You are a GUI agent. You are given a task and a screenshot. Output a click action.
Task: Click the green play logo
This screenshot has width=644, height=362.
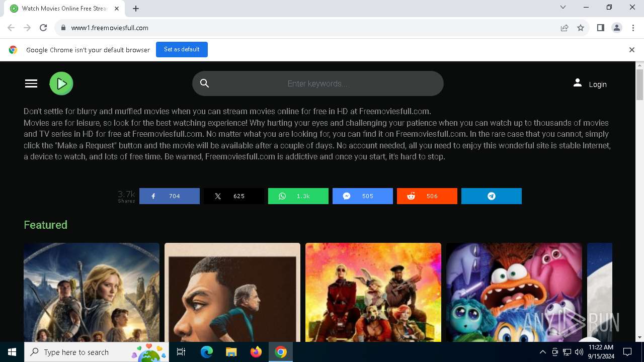click(x=61, y=83)
